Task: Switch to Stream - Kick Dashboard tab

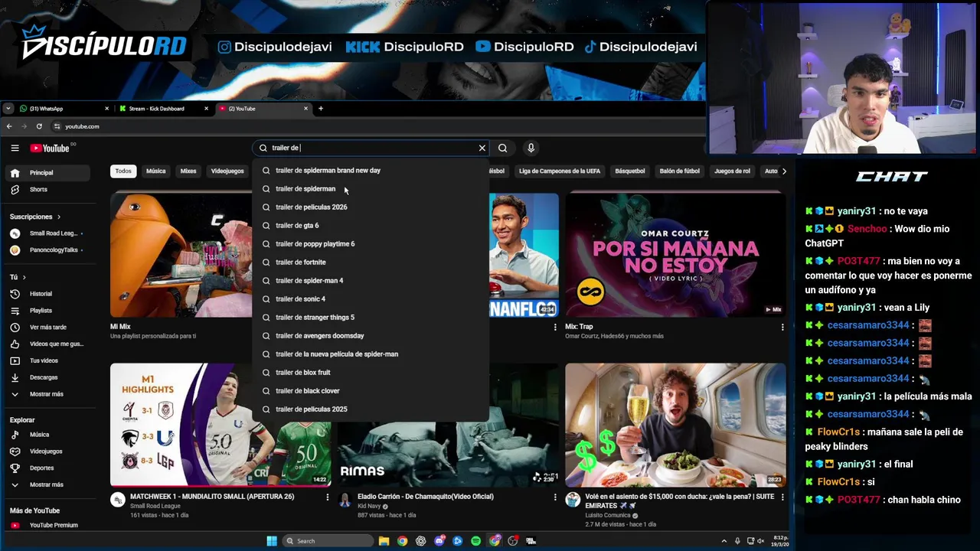Action: click(164, 109)
